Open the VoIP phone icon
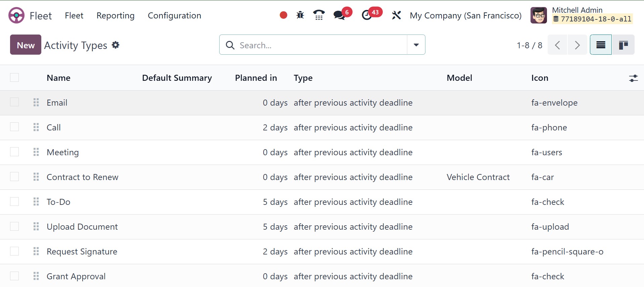Viewport: 644px width, 287px height. pyautogui.click(x=319, y=15)
